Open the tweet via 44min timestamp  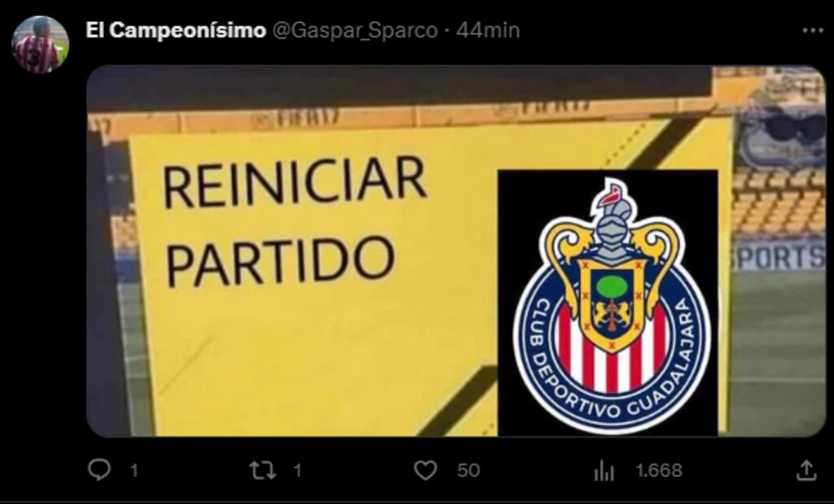click(x=488, y=30)
